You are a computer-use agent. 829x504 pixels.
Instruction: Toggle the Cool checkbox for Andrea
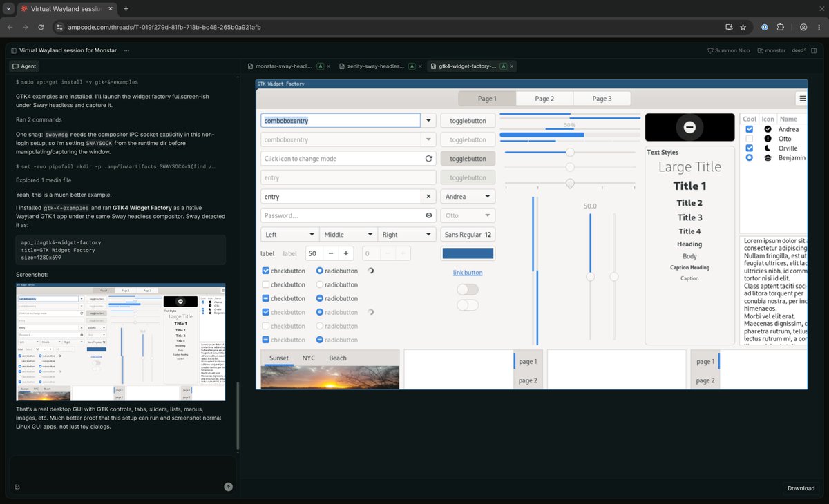(749, 129)
